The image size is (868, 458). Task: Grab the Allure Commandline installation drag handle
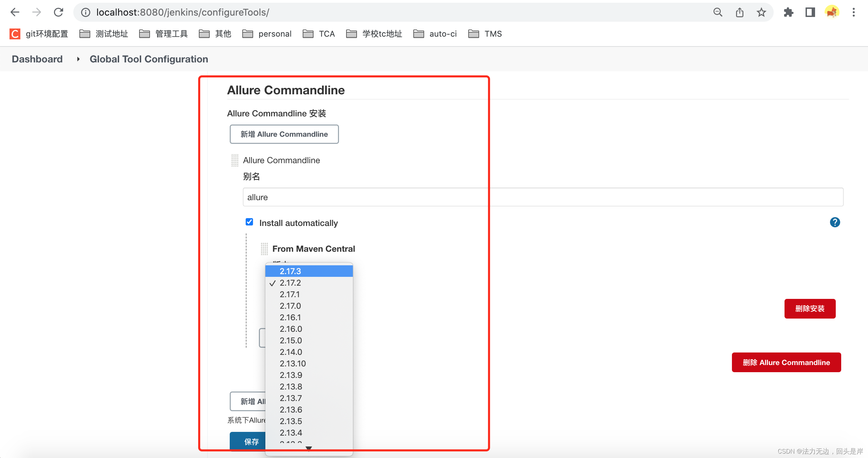click(235, 160)
